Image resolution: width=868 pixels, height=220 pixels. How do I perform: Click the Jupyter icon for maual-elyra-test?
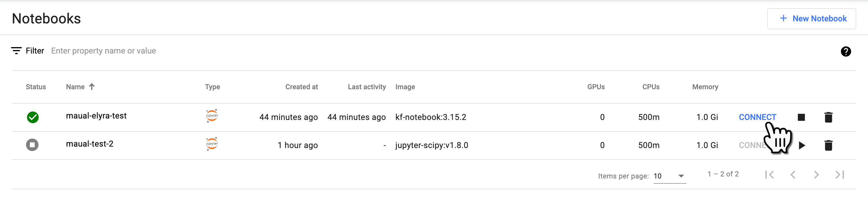(x=212, y=116)
